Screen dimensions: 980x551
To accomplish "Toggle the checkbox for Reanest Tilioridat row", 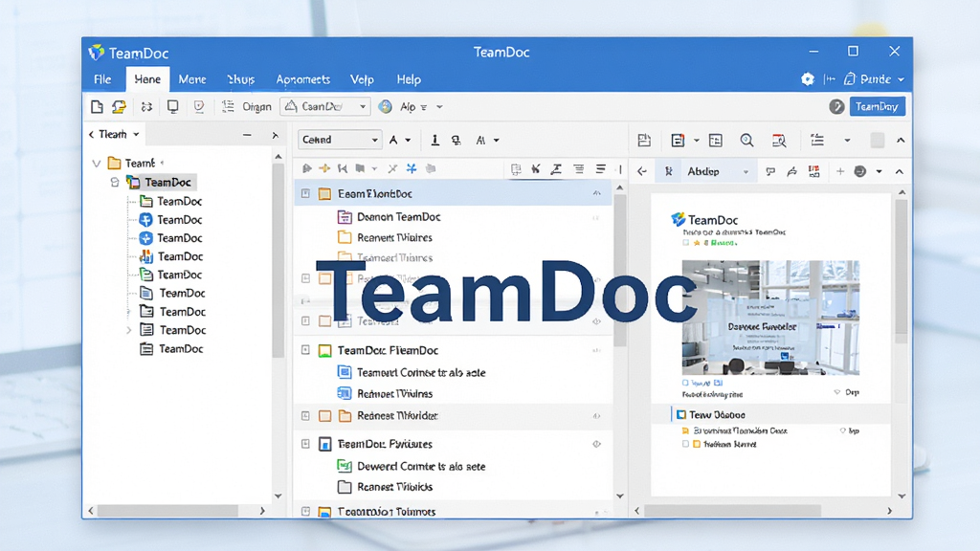I will pos(305,415).
